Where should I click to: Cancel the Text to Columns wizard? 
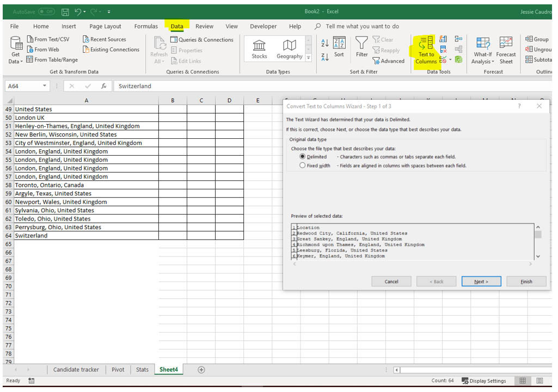(391, 281)
